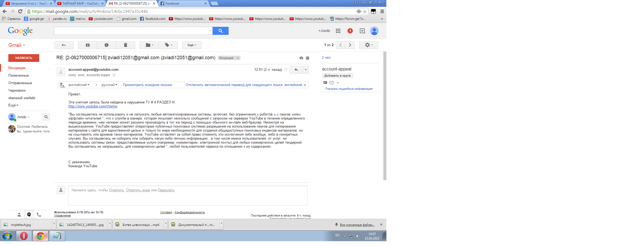Open the settings gear dropdown
Screen dimensions: 644x246
pos(369,45)
